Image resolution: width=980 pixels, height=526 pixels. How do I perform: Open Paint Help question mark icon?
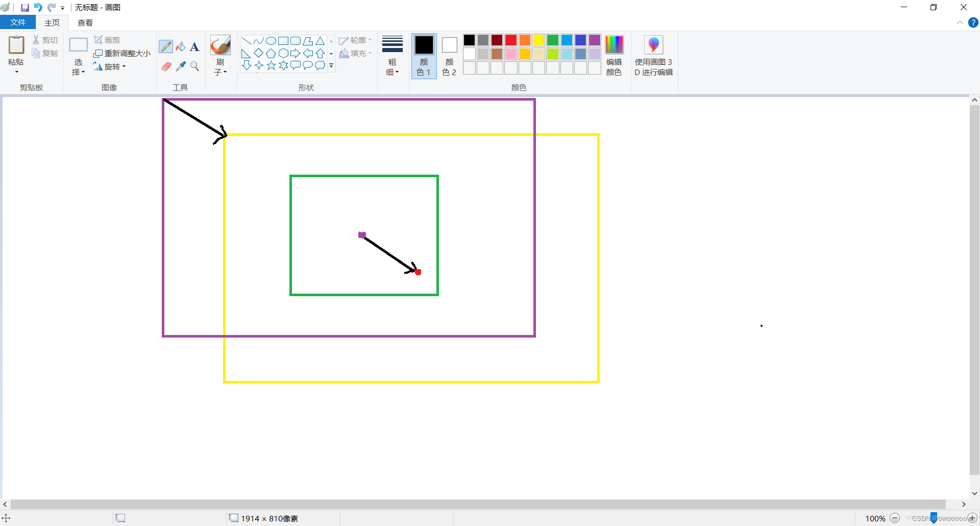coord(973,22)
